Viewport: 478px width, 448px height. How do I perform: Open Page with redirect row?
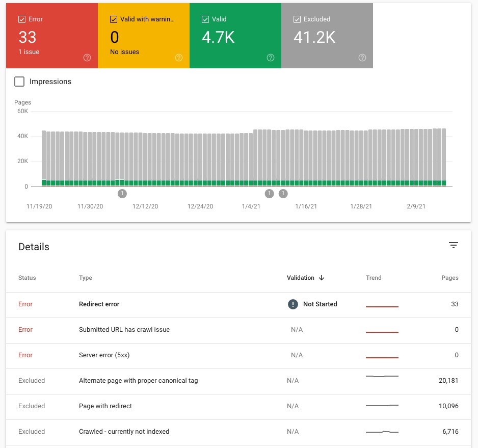pyautogui.click(x=238, y=407)
